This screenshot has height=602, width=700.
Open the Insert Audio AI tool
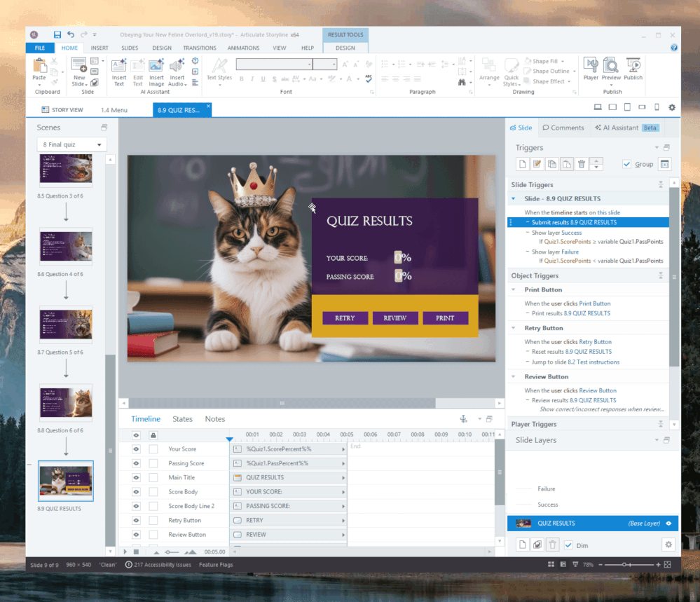click(175, 68)
